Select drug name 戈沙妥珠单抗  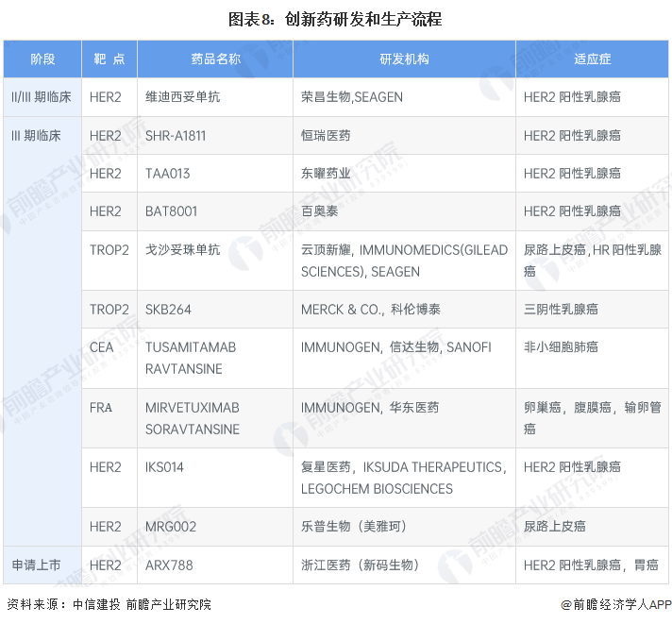(x=182, y=250)
